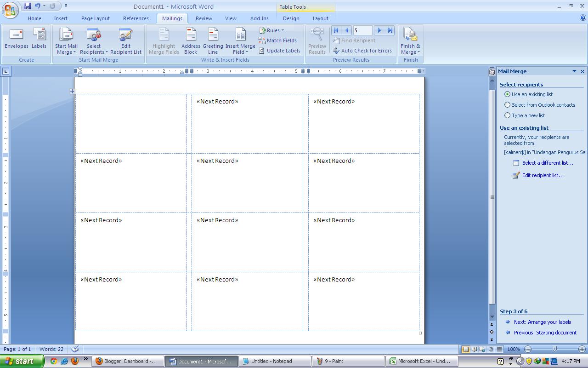Click Auto Check for Errors
Image resolution: width=588 pixels, height=368 pixels.
coord(362,51)
